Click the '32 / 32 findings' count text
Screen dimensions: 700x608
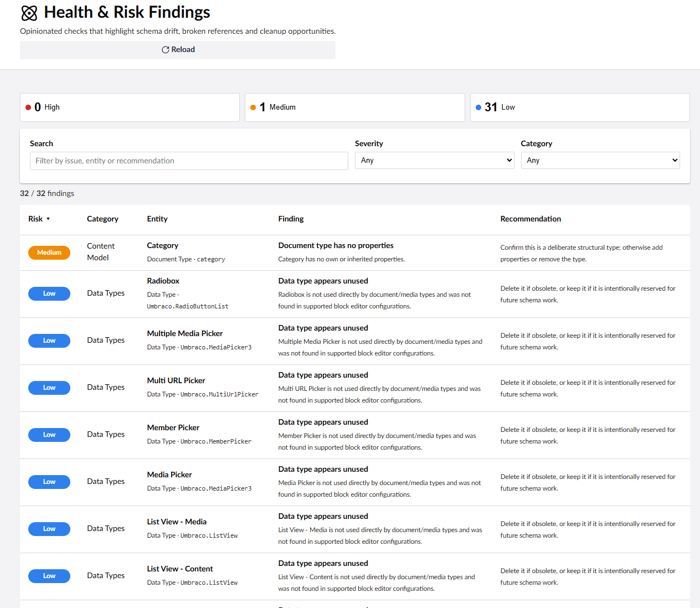[x=47, y=194]
